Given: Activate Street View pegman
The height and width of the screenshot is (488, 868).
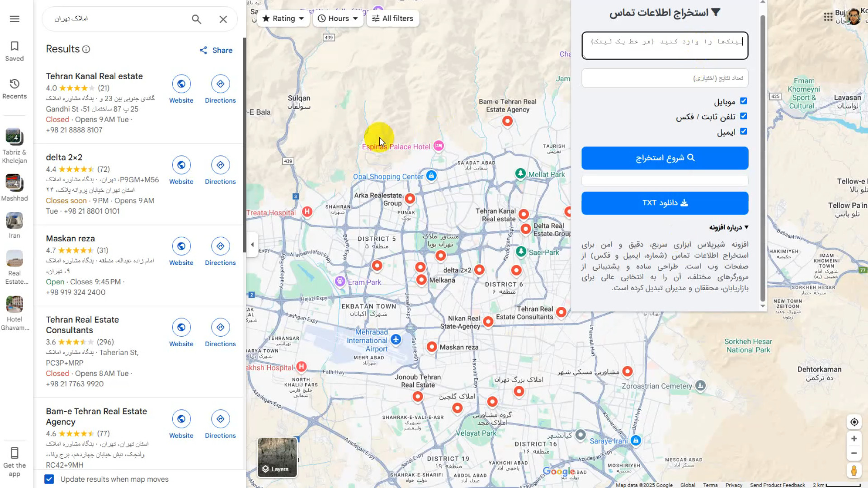Looking at the screenshot, I should (x=854, y=471).
